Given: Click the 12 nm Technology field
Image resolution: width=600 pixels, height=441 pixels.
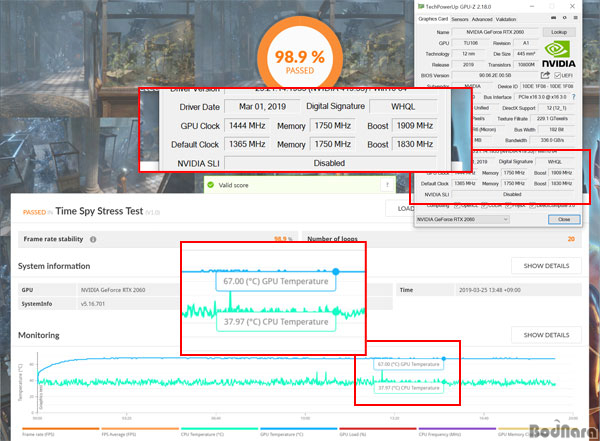Looking at the screenshot, I should (468, 54).
